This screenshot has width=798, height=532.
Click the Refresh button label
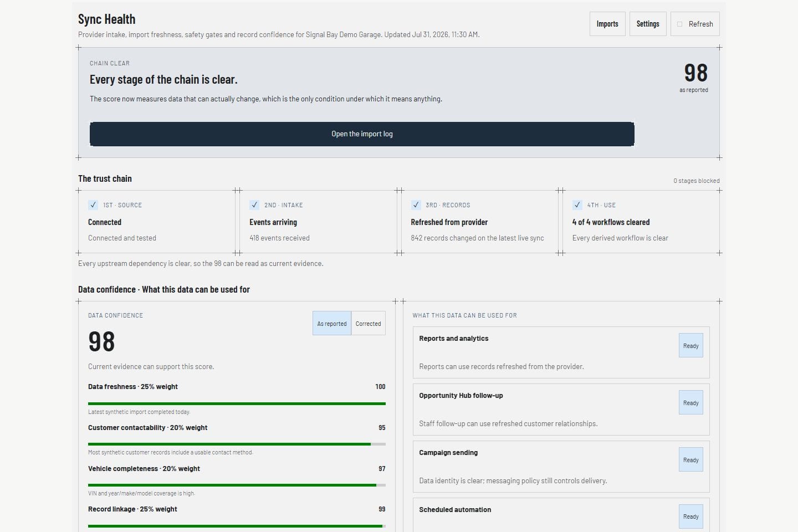701,24
